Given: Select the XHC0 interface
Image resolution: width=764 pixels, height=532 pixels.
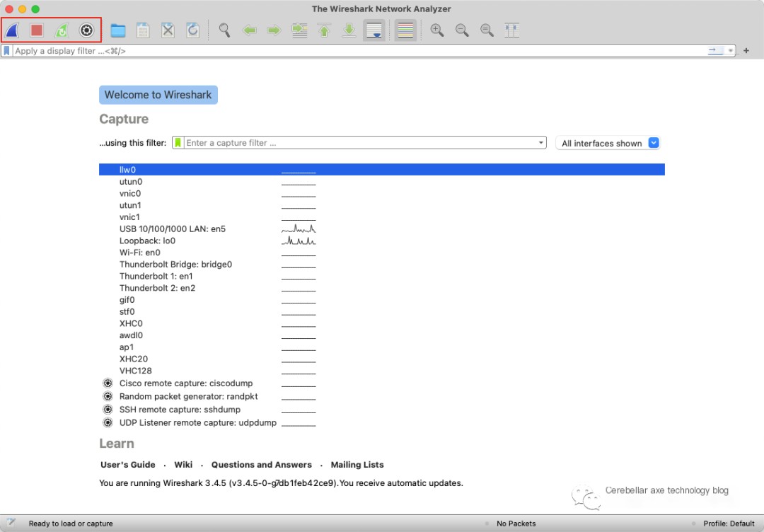Looking at the screenshot, I should [x=381, y=323].
